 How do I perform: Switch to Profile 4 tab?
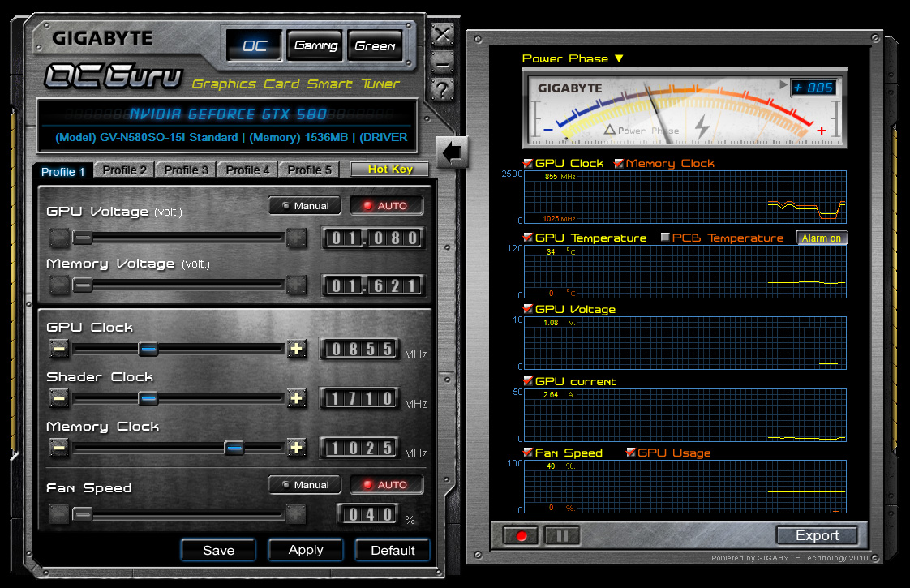pyautogui.click(x=247, y=170)
